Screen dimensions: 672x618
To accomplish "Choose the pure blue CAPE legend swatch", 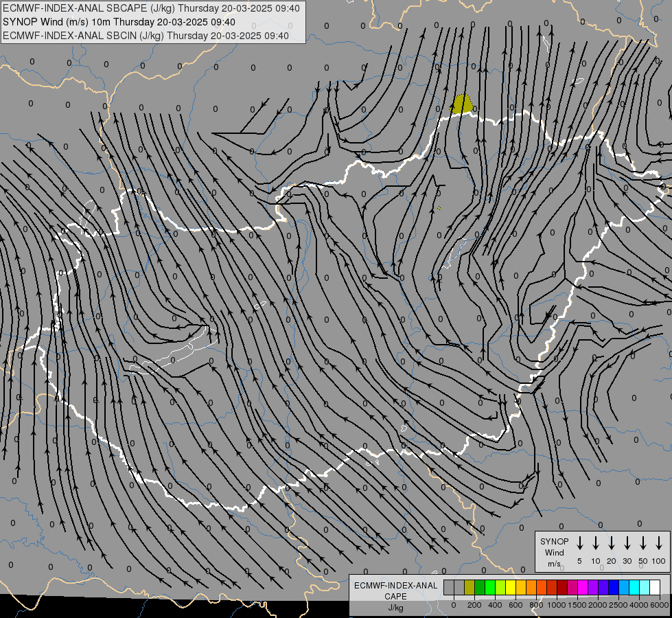I will point(614,587).
